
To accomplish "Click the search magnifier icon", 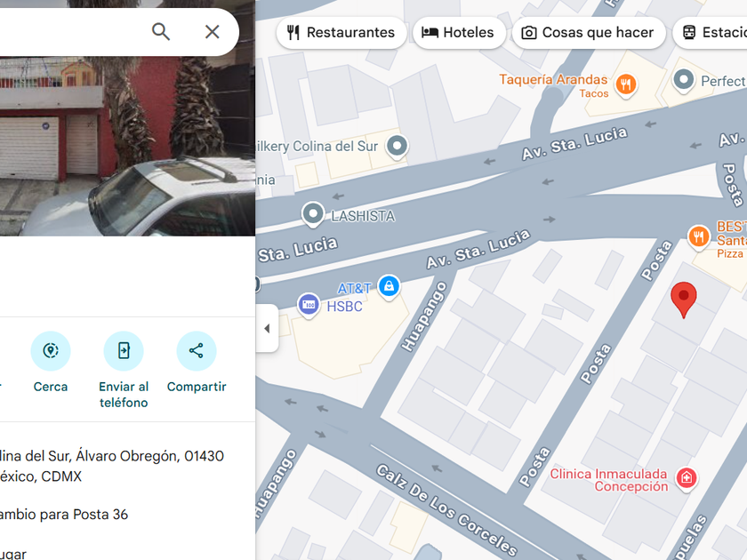I will [161, 32].
